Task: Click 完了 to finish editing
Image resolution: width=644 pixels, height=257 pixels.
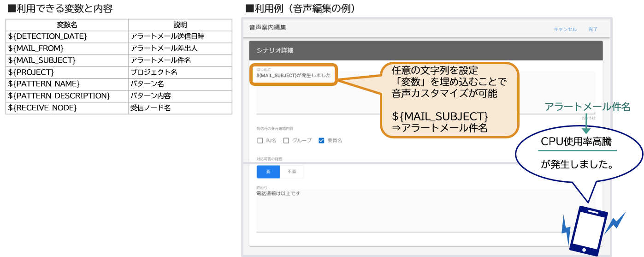Action: pyautogui.click(x=593, y=30)
